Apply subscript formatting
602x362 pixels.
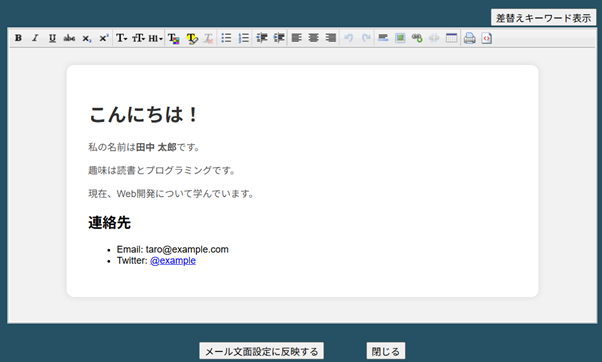(x=87, y=38)
